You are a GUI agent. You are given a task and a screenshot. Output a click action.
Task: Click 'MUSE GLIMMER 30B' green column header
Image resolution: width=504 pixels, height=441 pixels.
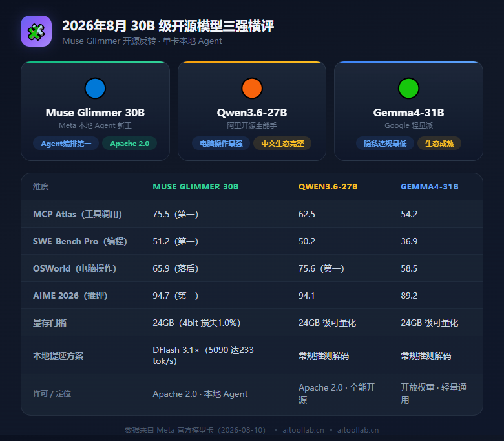(195, 187)
